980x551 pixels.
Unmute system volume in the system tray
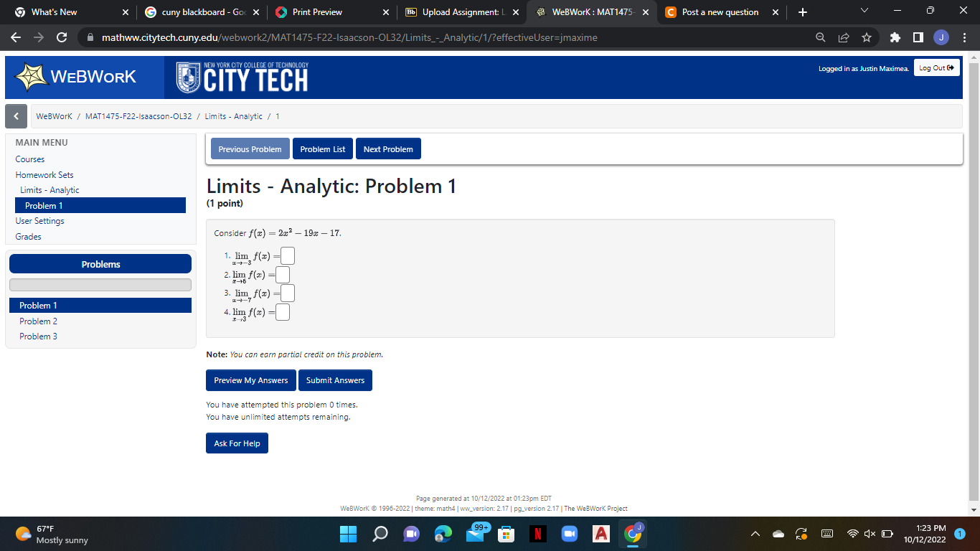click(869, 534)
